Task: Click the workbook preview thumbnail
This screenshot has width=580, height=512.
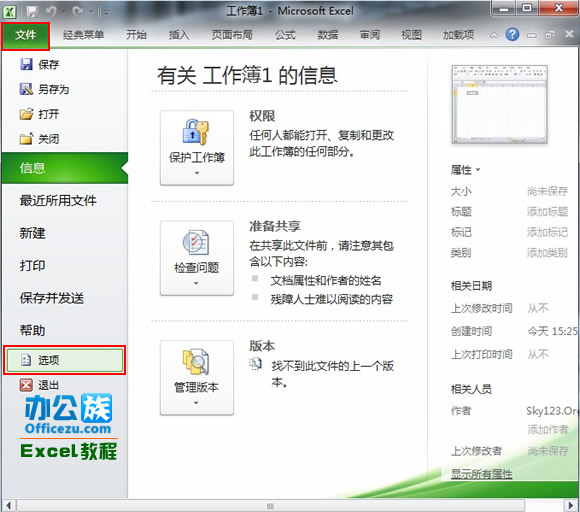Action: pyautogui.click(x=499, y=104)
